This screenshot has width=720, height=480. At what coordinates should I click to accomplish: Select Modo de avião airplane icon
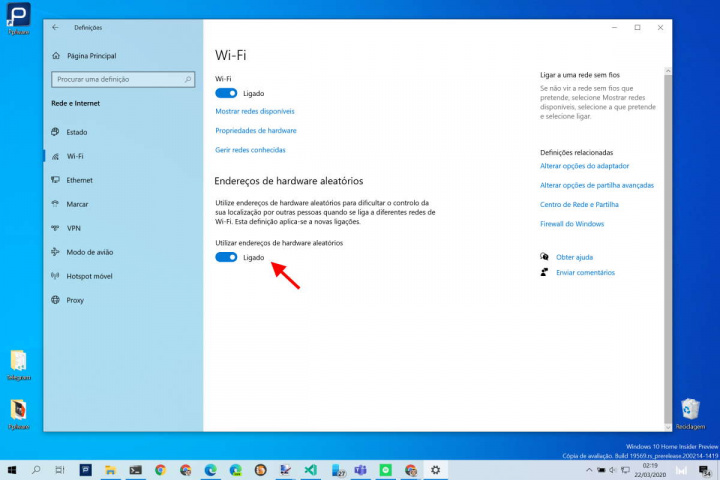(x=54, y=252)
